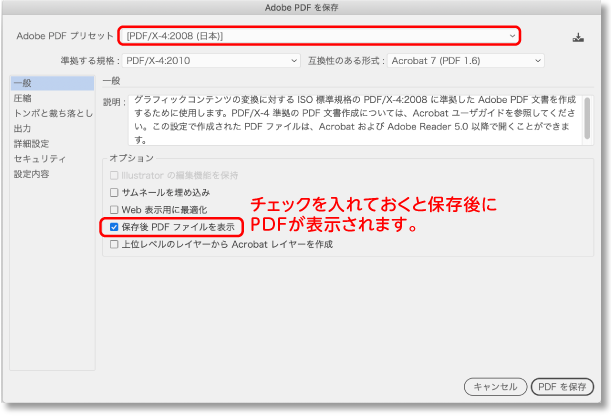
Task: Select the 一般 category in sidebar
Action: (x=52, y=83)
